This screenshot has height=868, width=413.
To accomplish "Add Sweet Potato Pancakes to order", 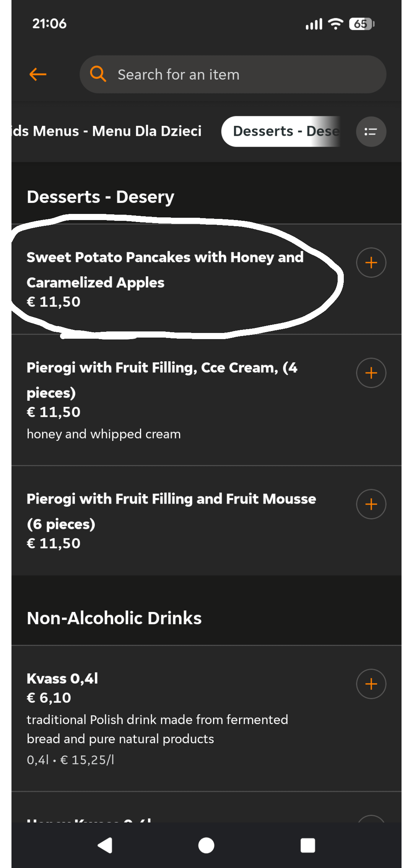I will 371,263.
